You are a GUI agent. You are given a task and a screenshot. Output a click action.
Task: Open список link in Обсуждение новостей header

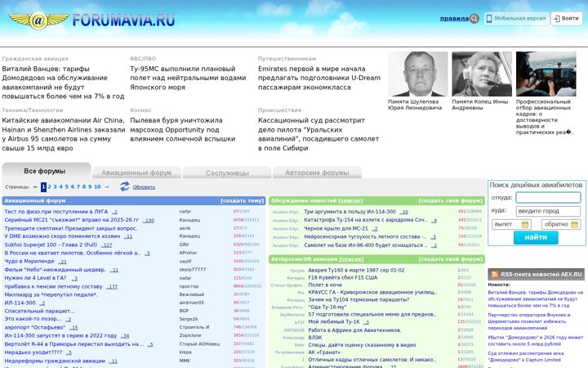click(x=350, y=200)
